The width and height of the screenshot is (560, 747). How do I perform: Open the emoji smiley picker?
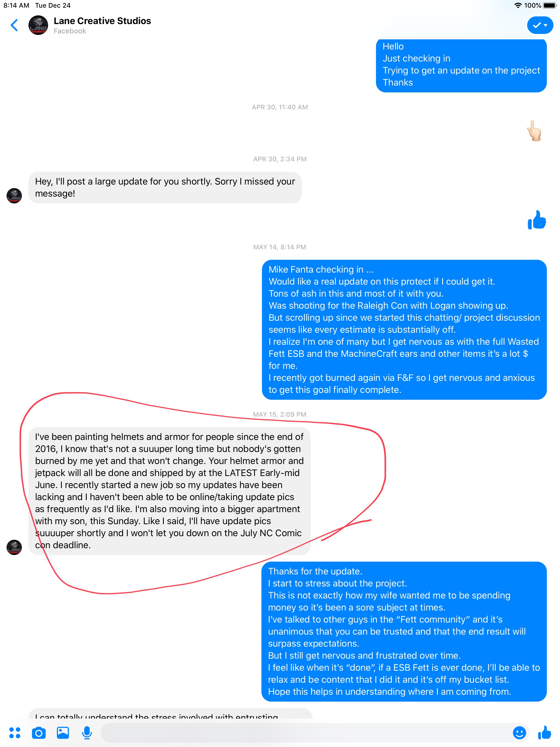point(519,733)
